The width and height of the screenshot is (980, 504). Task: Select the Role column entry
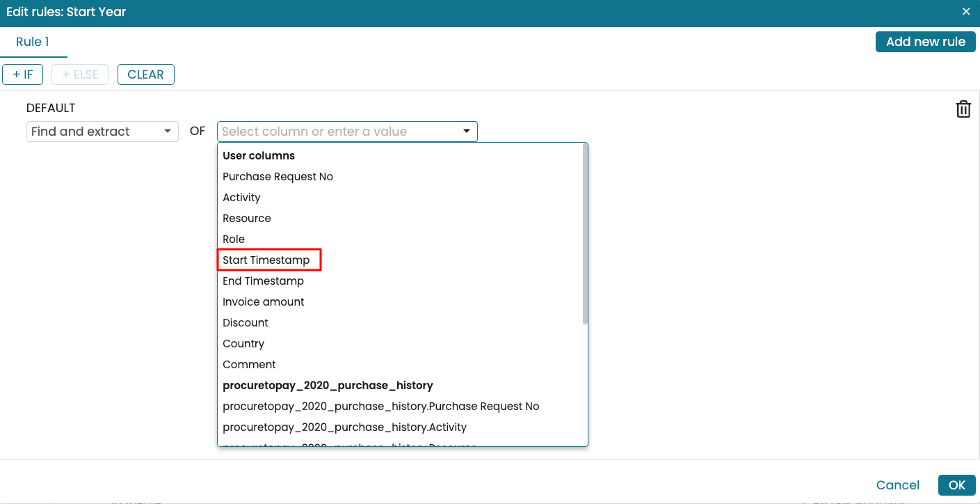click(x=234, y=239)
